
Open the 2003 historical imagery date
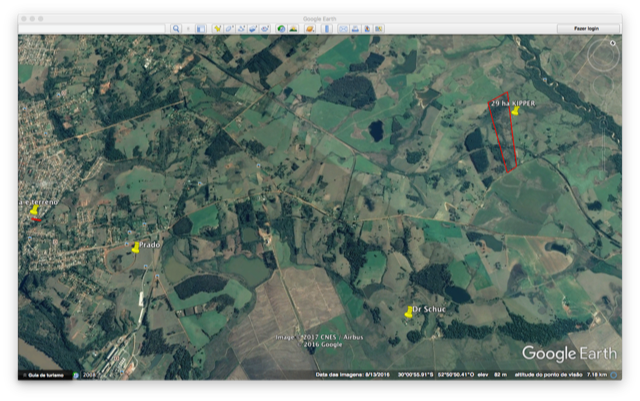pyautogui.click(x=89, y=374)
